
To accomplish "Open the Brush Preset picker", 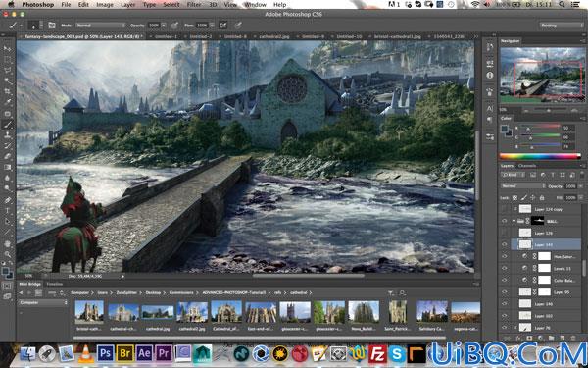I will pyautogui.click(x=36, y=26).
